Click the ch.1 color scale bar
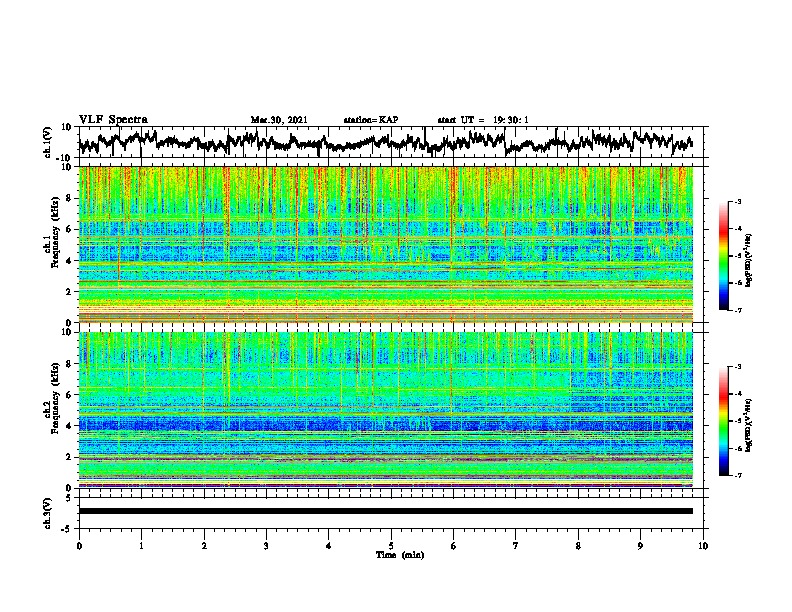Viewport: 792px width, 612px height. pos(724,256)
